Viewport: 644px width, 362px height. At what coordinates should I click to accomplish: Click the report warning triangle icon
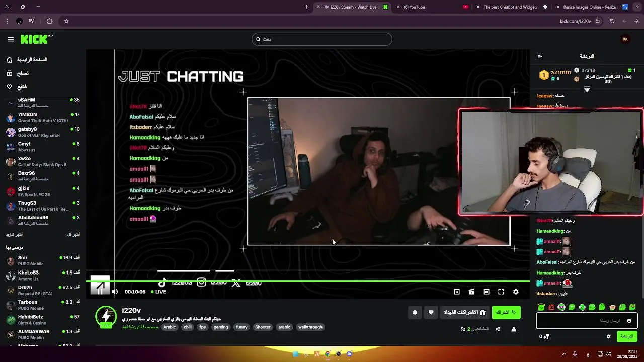point(514,329)
